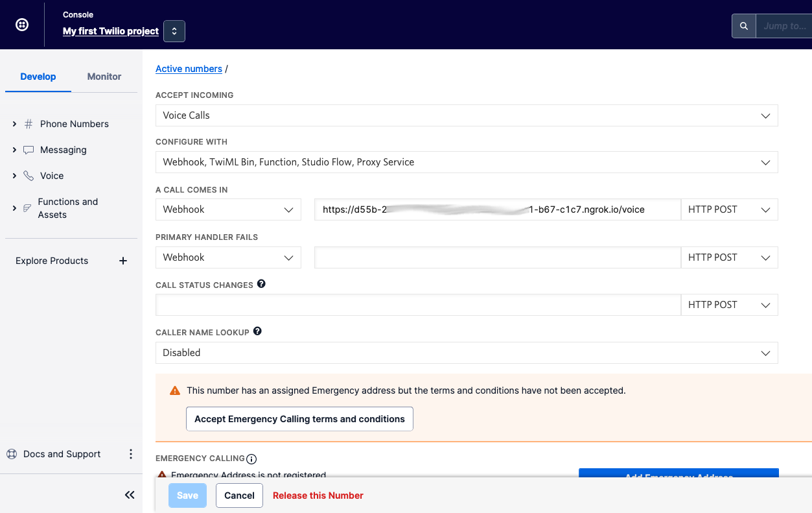Click the orange warning triangle in banner
The image size is (812, 513).
[174, 391]
